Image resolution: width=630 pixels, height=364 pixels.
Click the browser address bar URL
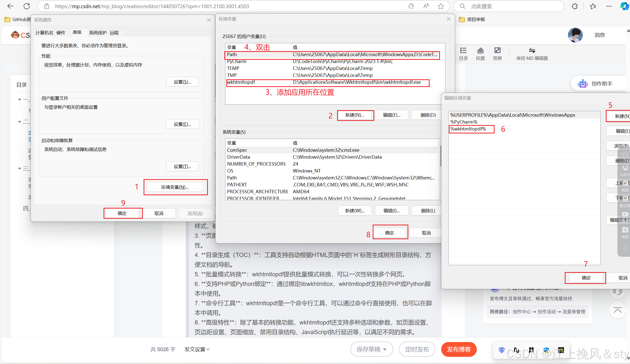click(152, 6)
